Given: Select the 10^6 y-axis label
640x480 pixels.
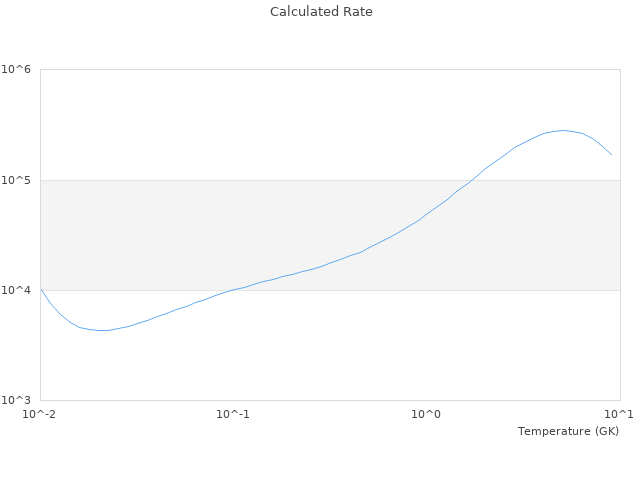Looking at the screenshot, I should point(16,70).
